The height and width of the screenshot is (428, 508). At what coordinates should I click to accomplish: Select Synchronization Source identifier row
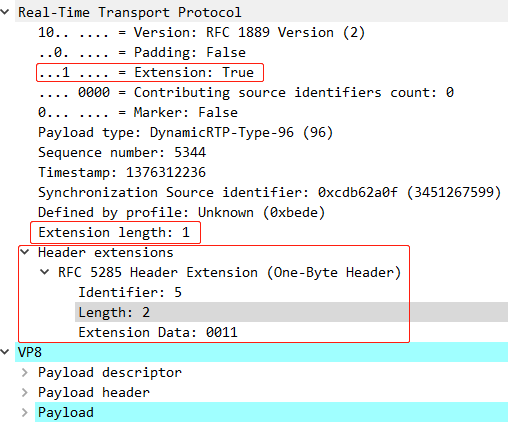[269, 192]
